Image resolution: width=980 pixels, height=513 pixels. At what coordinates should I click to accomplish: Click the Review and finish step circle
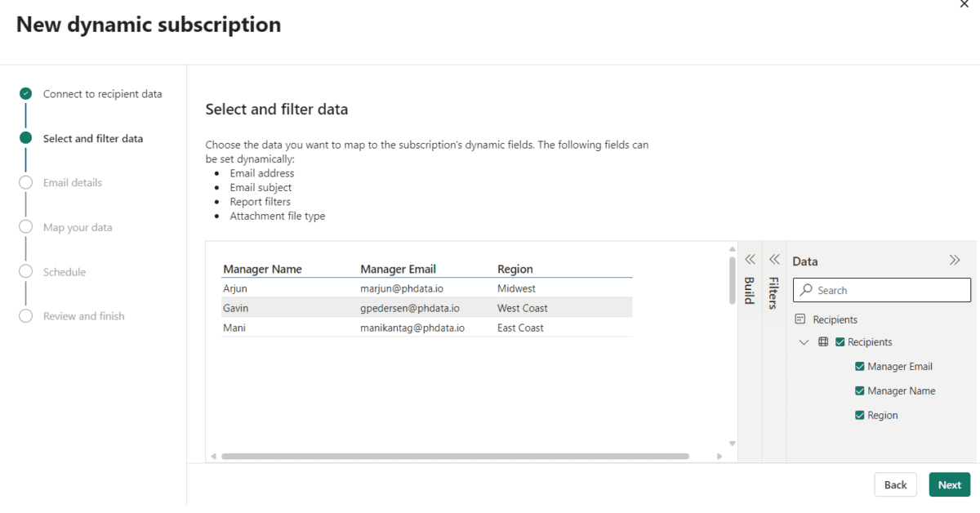pyautogui.click(x=25, y=315)
